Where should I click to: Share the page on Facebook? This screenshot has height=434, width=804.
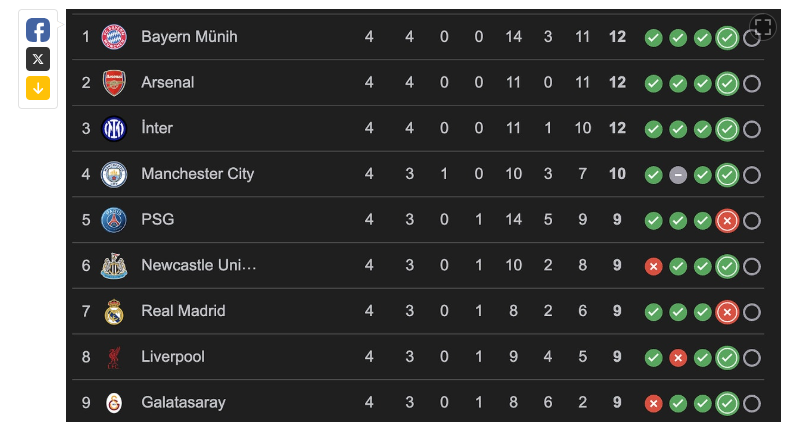point(38,30)
